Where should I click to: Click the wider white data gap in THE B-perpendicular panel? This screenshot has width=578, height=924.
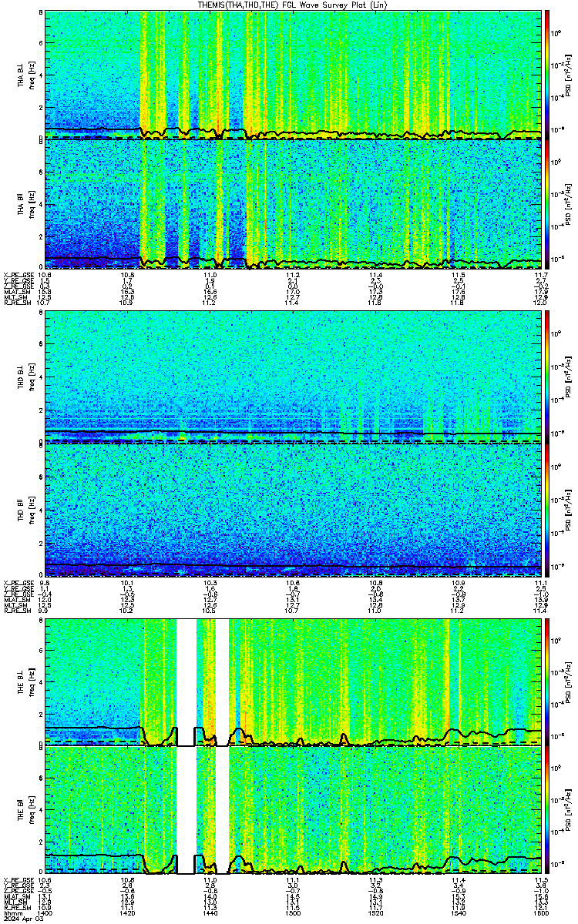point(186,681)
